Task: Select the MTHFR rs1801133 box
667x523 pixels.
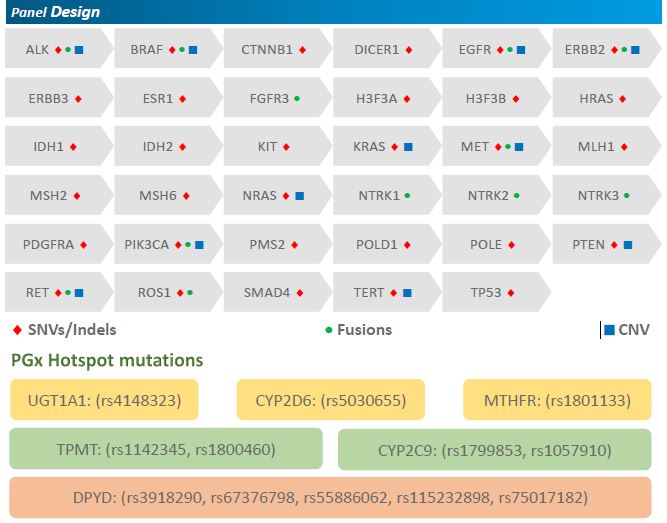Action: [557, 400]
